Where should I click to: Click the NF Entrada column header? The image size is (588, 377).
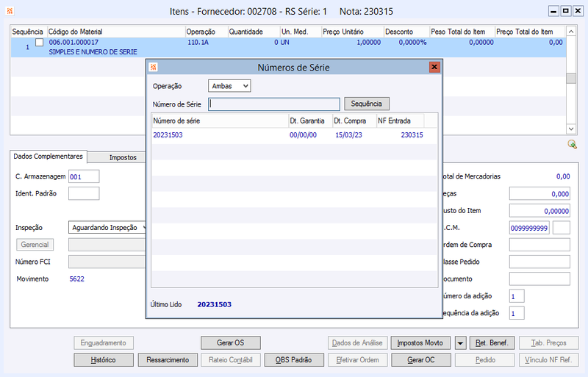[x=401, y=121]
